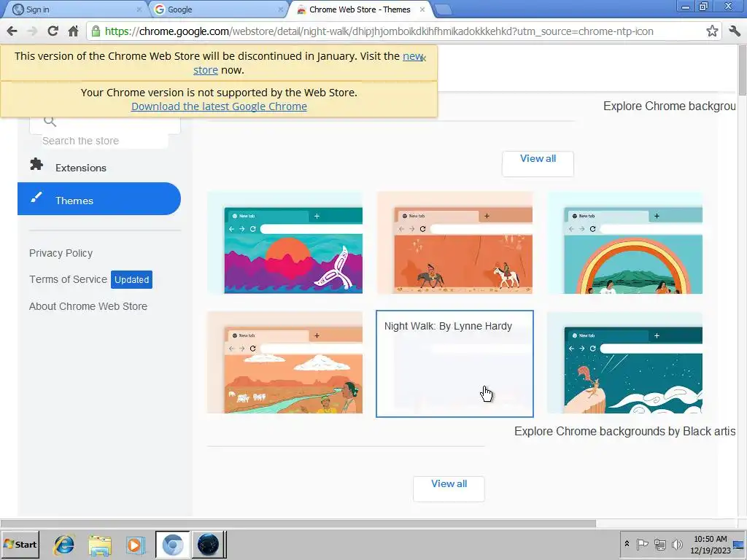Switch to the Google tab
Viewport: 747px width, 560px height.
219,9
